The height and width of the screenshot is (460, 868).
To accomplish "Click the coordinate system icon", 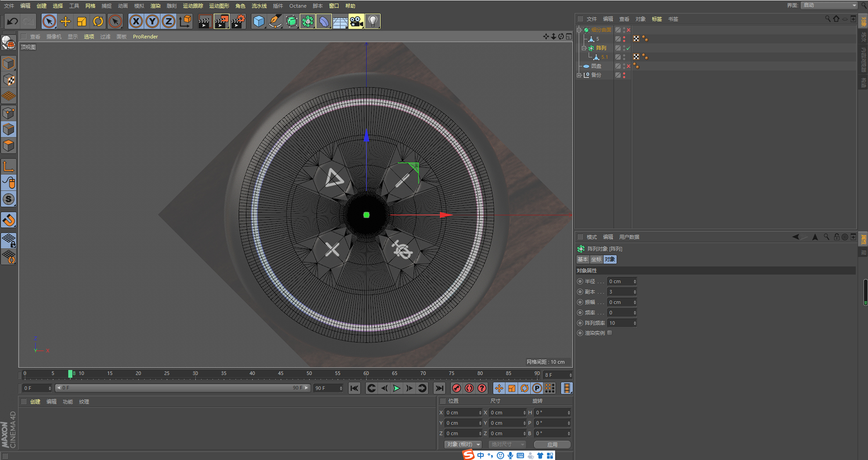I will tap(185, 21).
